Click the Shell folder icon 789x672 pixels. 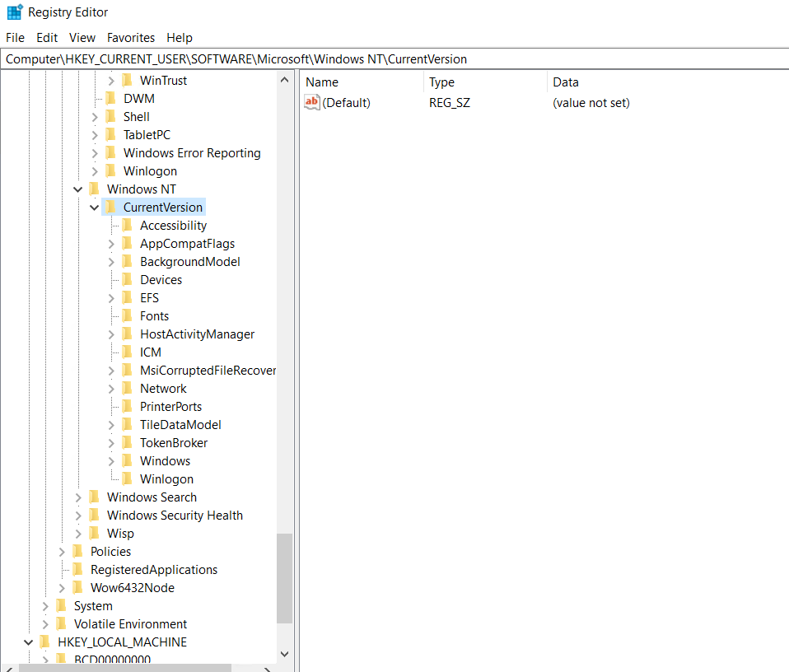tap(110, 116)
